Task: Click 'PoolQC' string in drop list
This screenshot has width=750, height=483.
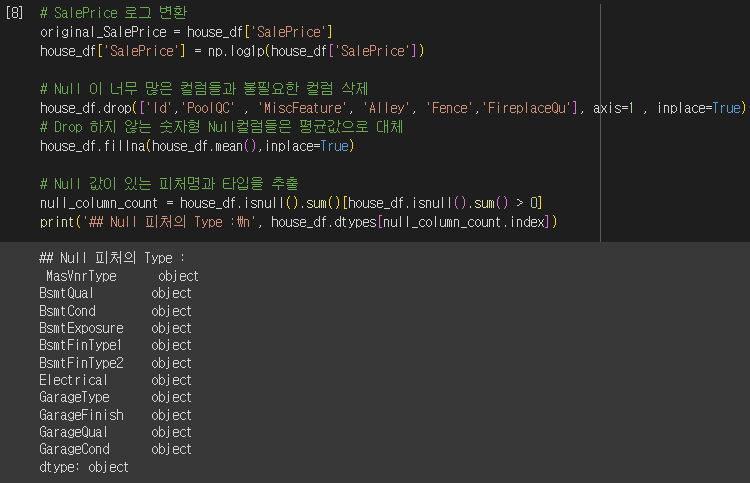Action: [x=208, y=108]
